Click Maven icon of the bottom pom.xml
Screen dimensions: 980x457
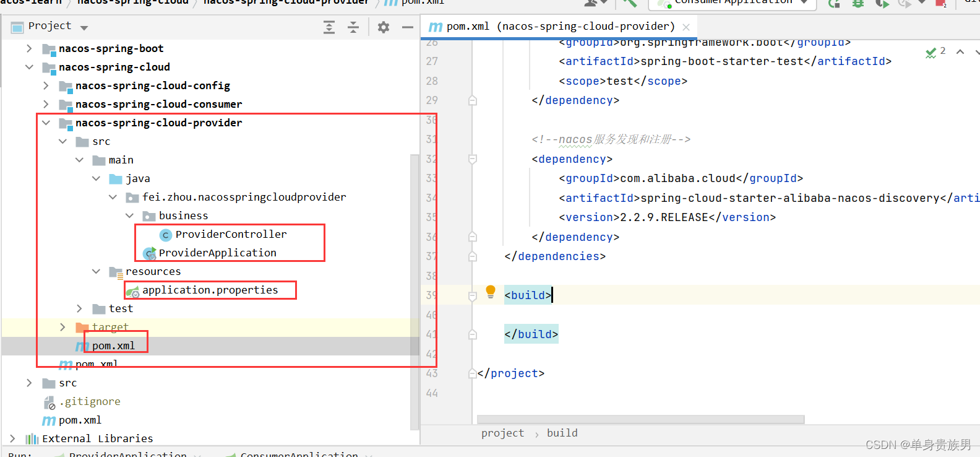pos(49,420)
